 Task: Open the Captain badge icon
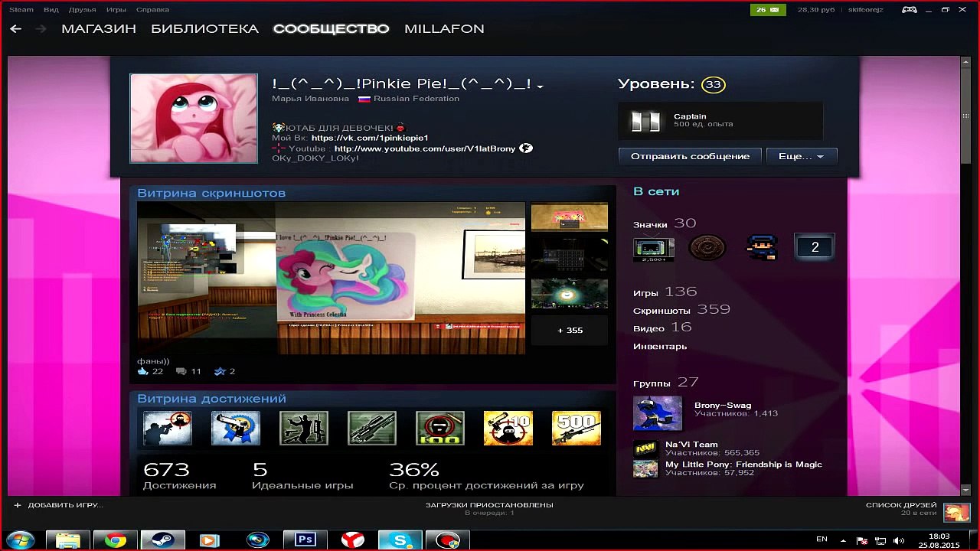[x=645, y=121]
